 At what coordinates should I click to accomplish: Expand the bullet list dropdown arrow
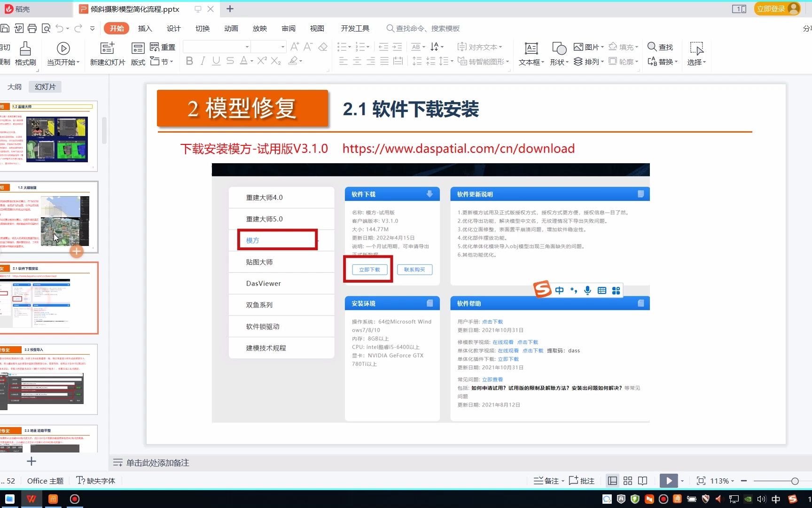point(350,47)
